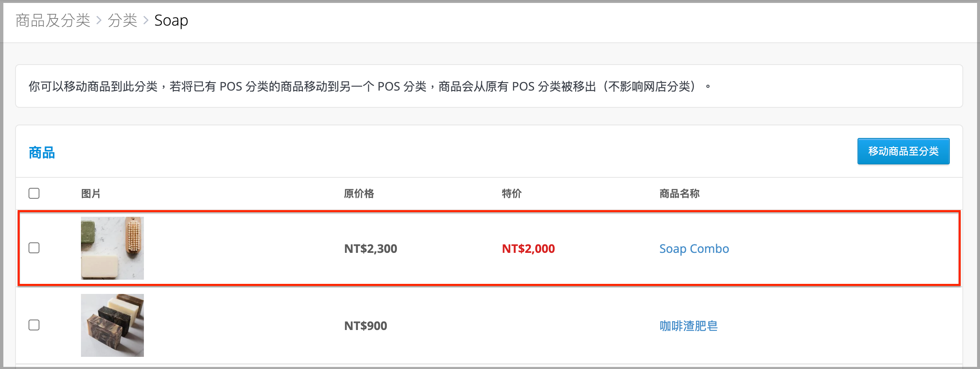Click the 图片 column header

point(91,193)
